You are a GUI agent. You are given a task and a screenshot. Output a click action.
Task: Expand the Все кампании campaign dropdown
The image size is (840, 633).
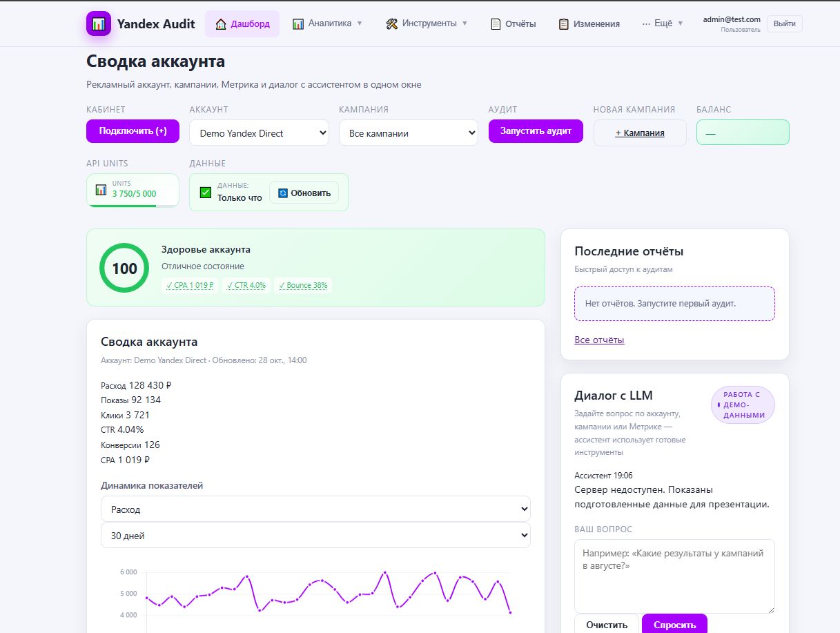(x=408, y=133)
